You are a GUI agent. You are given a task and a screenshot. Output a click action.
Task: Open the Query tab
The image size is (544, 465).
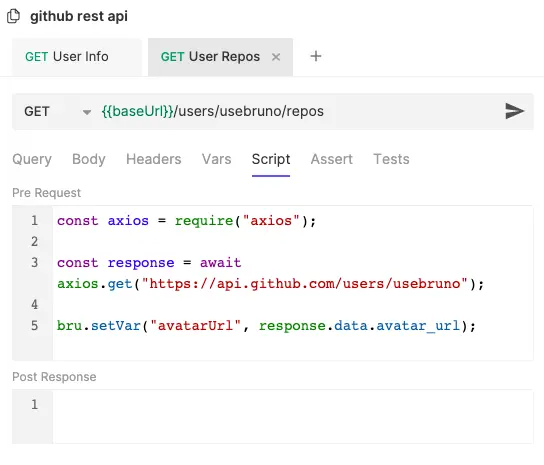click(32, 159)
